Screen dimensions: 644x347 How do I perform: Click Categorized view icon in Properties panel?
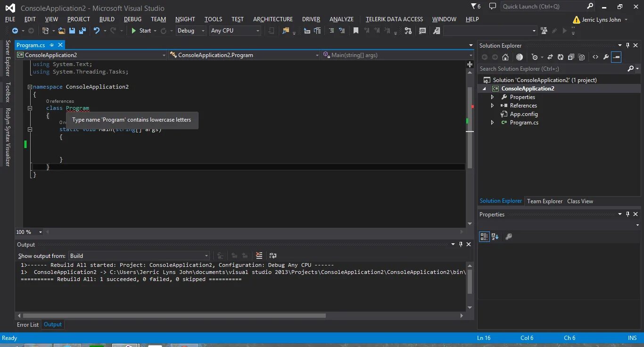click(x=484, y=237)
